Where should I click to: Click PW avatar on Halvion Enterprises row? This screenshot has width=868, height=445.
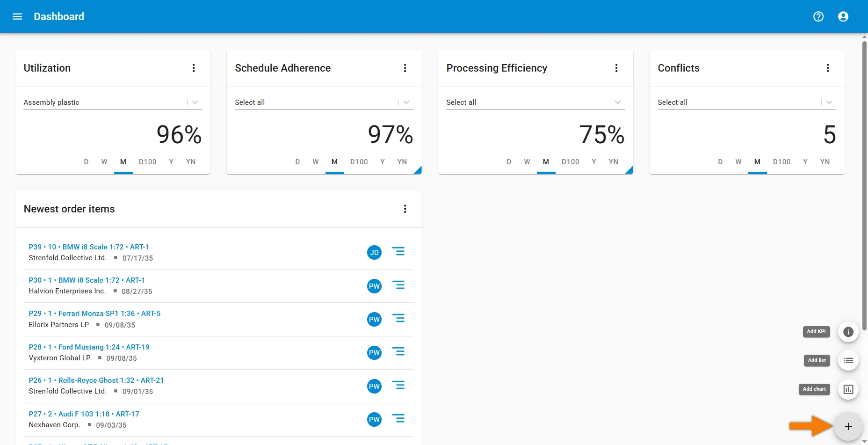coord(374,286)
